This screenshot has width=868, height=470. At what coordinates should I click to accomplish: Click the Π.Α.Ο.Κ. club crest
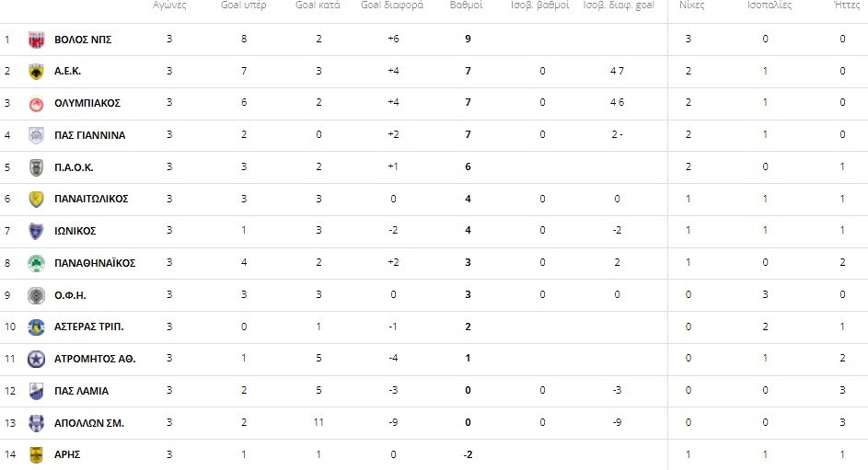point(36,167)
